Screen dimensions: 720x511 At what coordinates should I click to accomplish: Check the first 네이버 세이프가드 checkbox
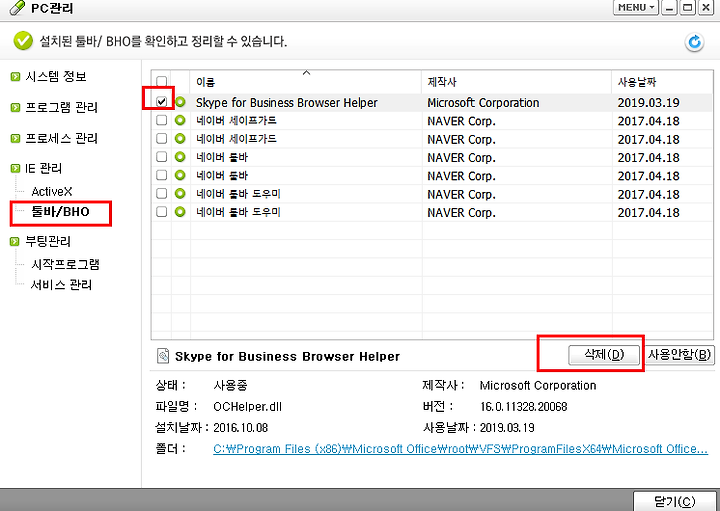[161, 120]
